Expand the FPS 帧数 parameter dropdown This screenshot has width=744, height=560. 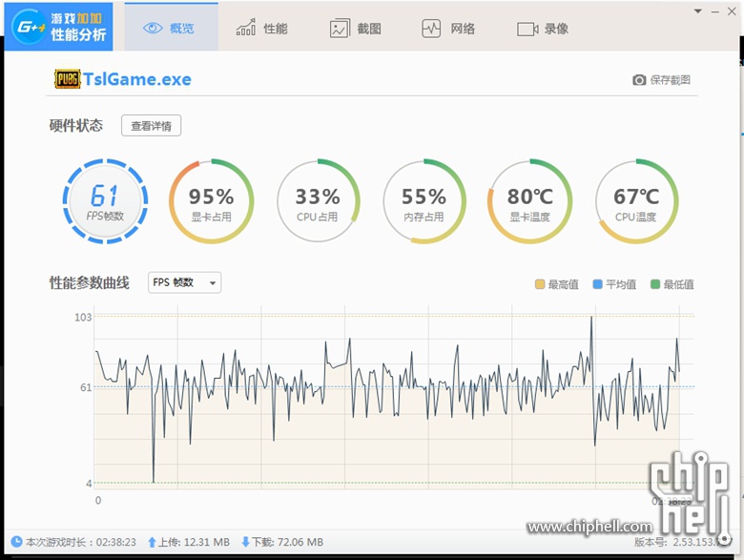(x=185, y=282)
